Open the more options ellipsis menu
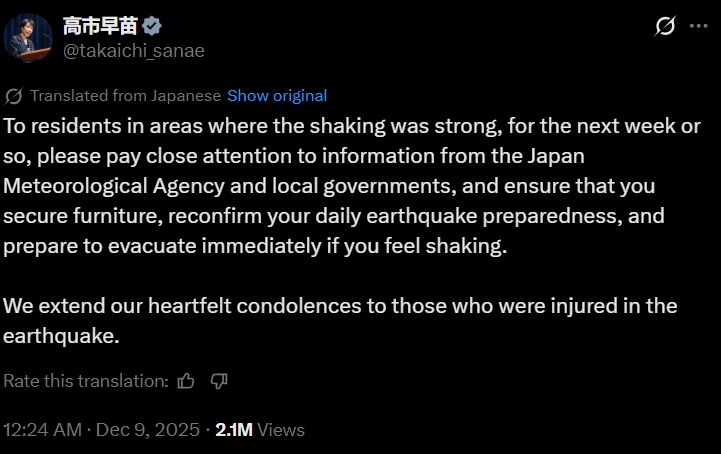 698,27
